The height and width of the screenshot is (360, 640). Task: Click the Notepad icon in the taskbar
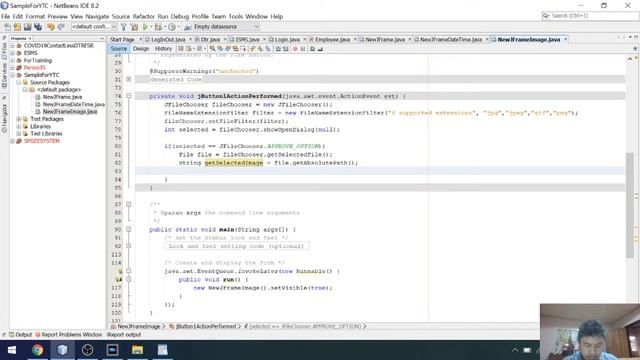(x=162, y=350)
